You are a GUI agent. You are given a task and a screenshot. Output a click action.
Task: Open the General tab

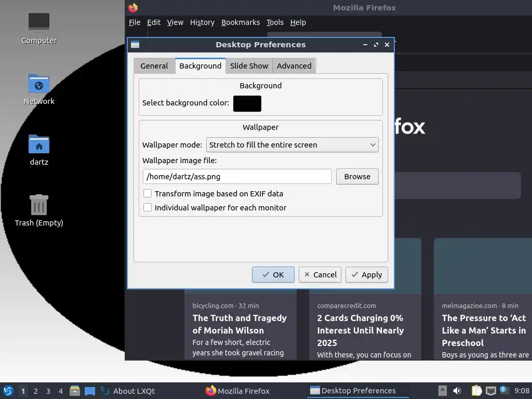point(154,66)
